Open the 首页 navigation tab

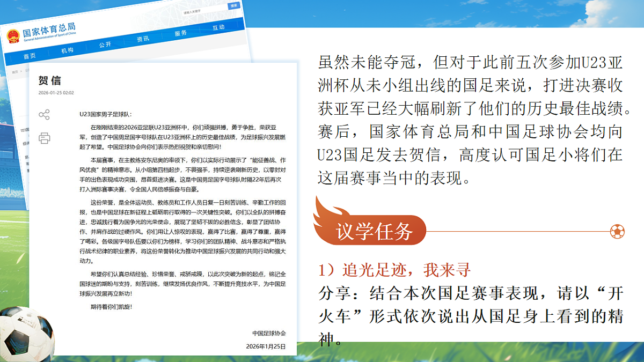coord(30,56)
